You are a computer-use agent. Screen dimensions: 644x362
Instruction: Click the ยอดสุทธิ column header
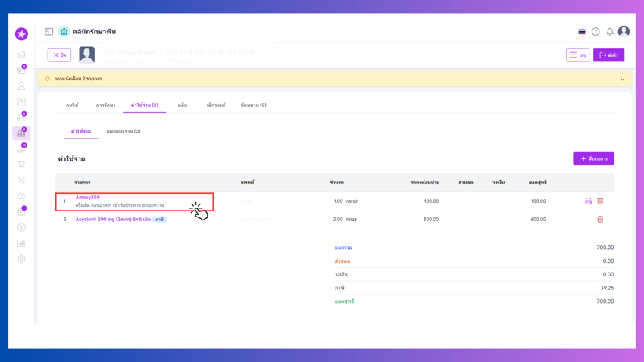538,183
